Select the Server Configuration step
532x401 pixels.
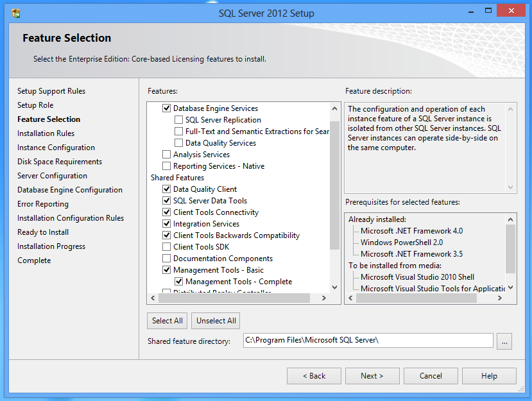click(52, 176)
